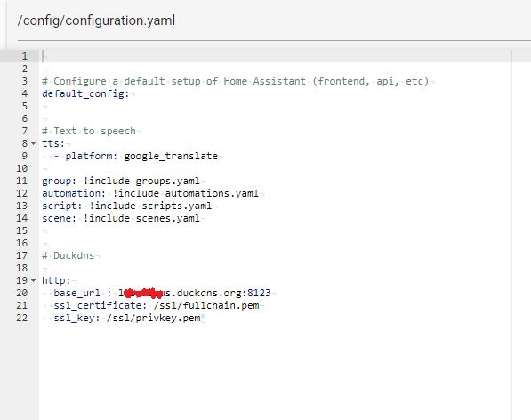
Task: Click line number 19 in gutter
Action: coord(22,280)
